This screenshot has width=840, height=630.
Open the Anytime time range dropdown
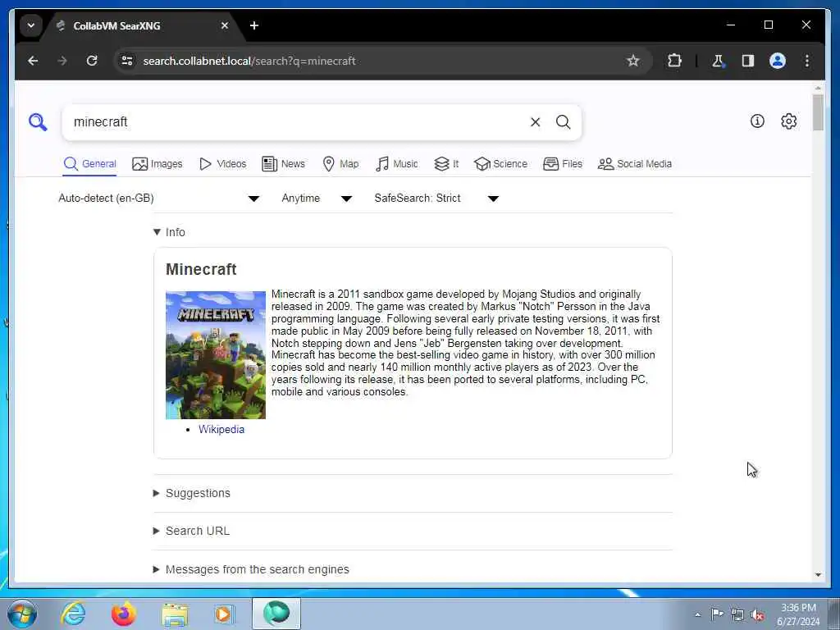317,199
